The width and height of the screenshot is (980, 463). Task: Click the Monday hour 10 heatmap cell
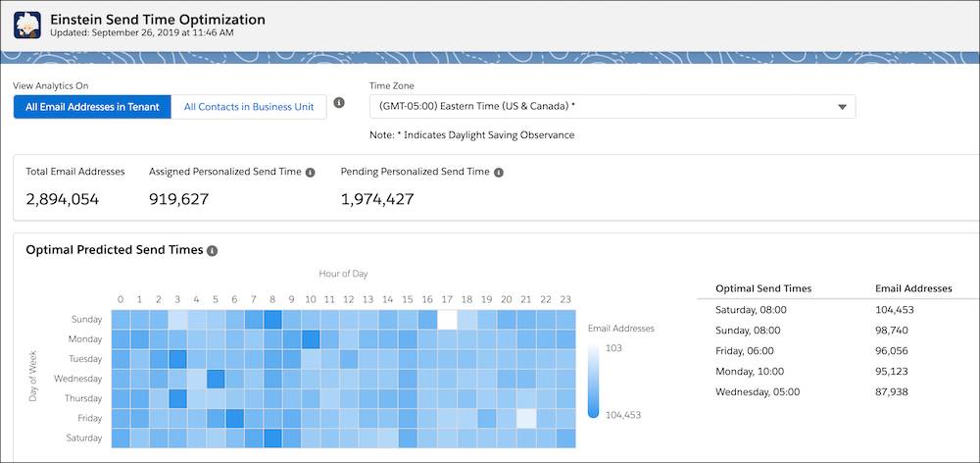click(x=312, y=339)
